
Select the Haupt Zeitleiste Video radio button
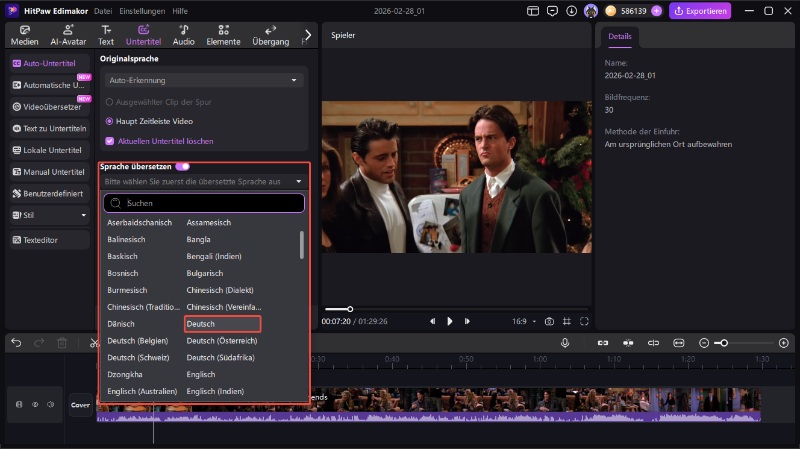pyautogui.click(x=109, y=121)
